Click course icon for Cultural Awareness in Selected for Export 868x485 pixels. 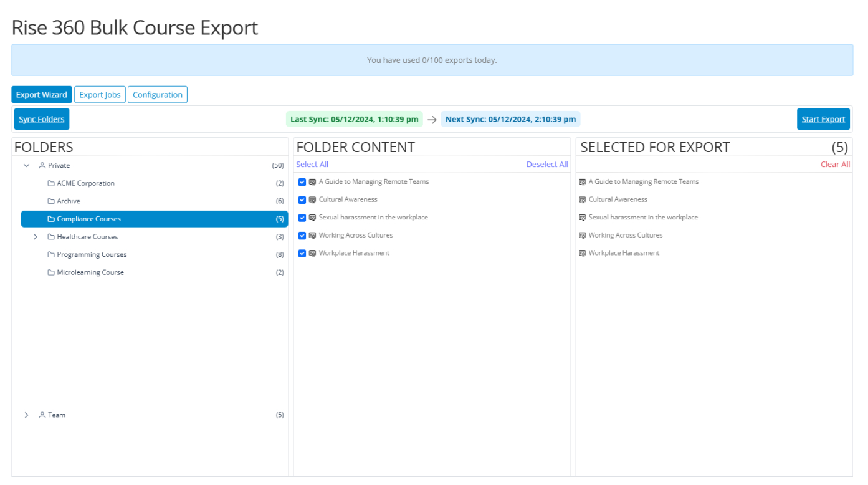(583, 199)
